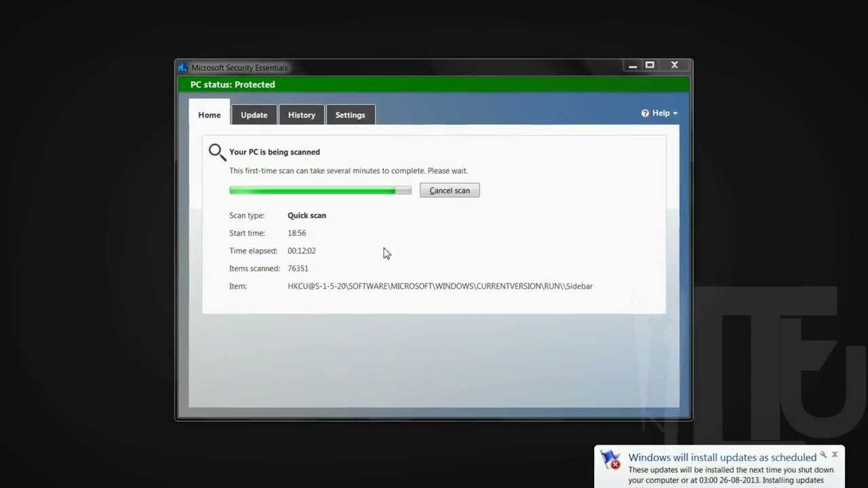Screen dimensions: 868x488
Task: Maximize the Security Essentials window
Action: [650, 66]
